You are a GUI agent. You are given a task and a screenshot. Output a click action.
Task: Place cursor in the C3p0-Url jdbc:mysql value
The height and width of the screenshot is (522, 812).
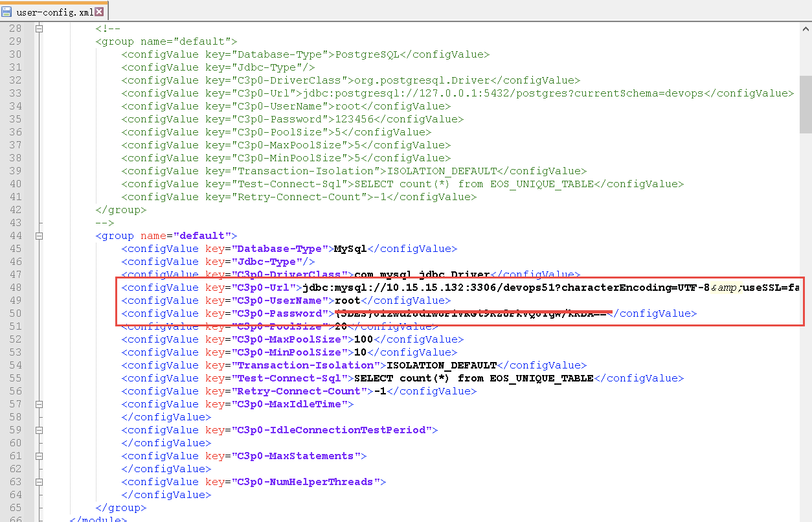click(389, 287)
